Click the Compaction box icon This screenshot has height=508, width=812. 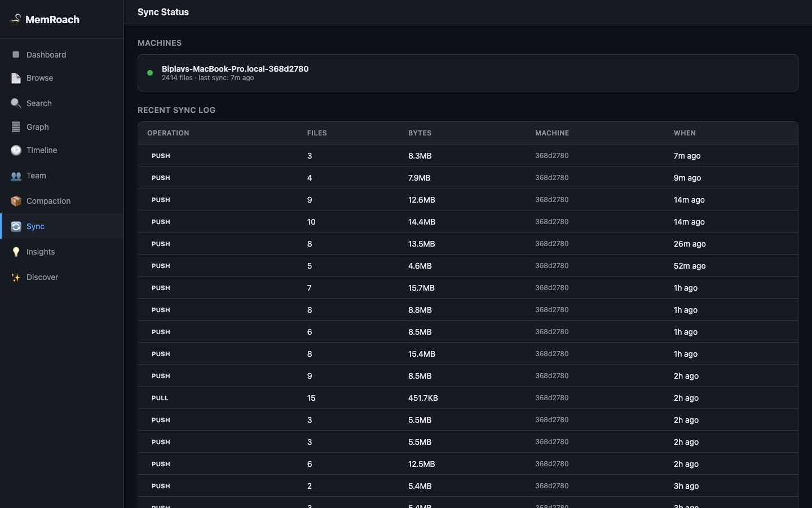pyautogui.click(x=16, y=201)
